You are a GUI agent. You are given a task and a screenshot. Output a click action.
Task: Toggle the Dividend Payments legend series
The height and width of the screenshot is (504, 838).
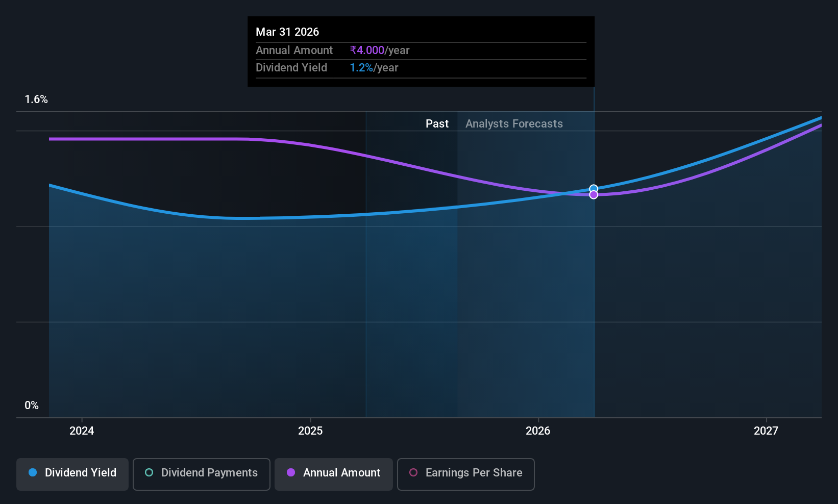(x=201, y=474)
